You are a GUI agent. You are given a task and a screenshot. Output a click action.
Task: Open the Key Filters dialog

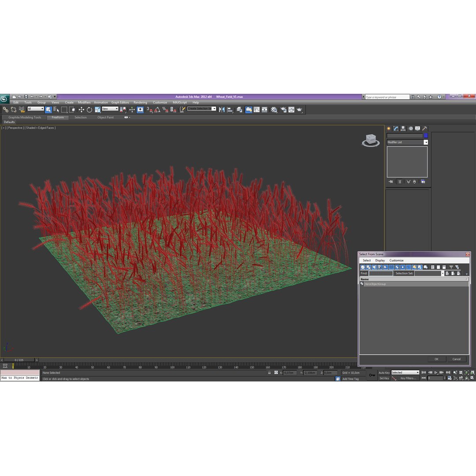[x=408, y=378]
